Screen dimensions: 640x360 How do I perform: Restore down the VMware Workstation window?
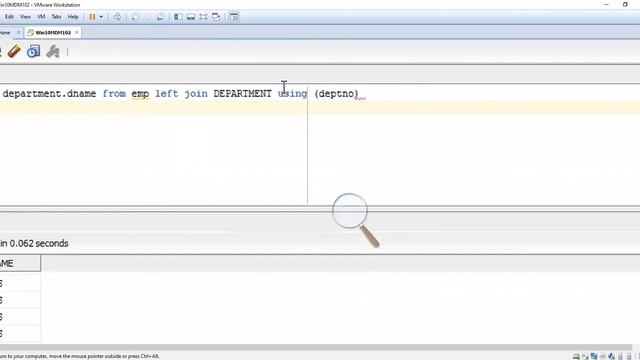pos(625,4)
